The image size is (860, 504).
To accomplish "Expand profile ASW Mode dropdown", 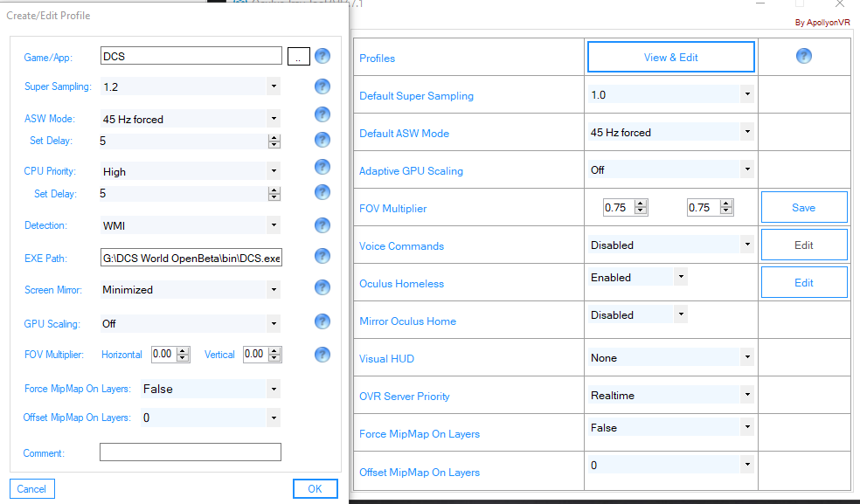I will click(274, 119).
